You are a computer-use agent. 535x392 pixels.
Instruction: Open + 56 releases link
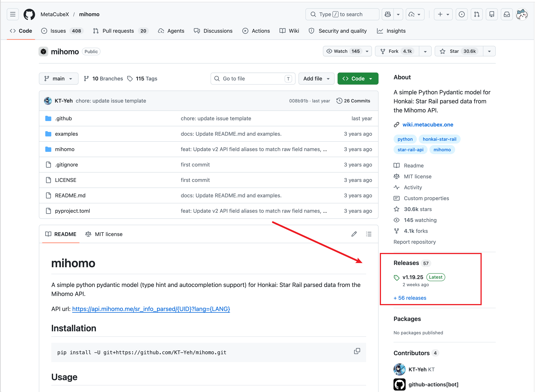pos(410,298)
